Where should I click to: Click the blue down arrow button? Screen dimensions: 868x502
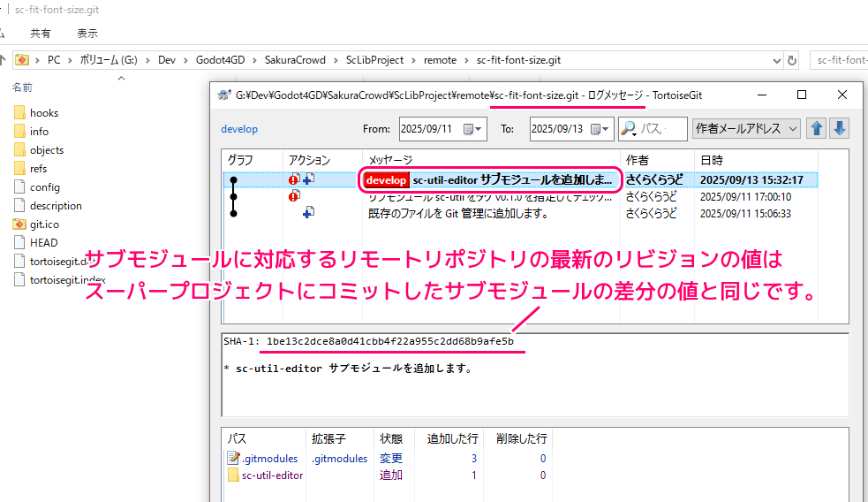[839, 128]
